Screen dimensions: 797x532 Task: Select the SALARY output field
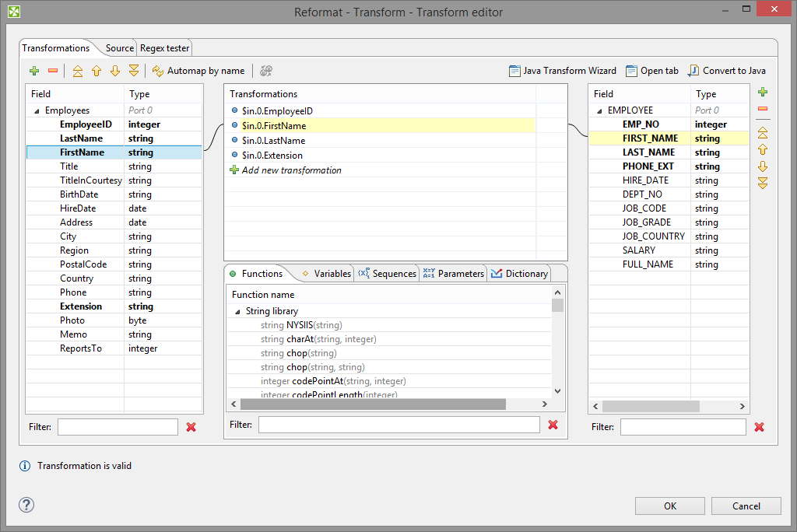point(669,250)
